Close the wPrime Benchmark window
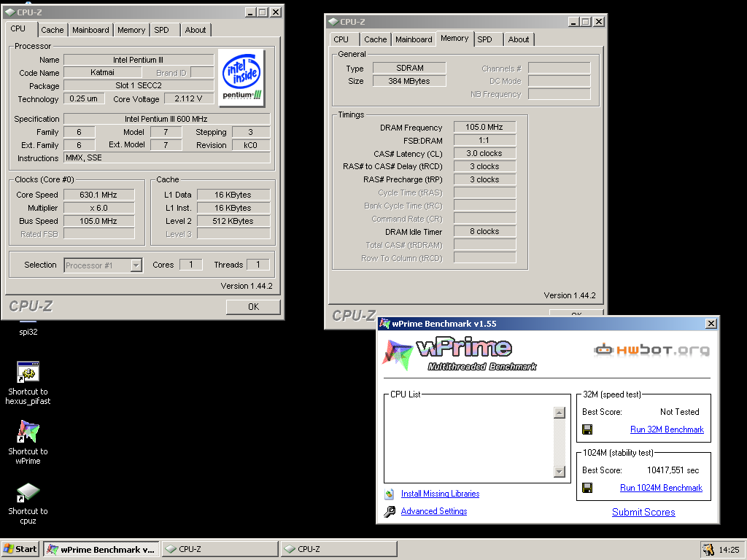This screenshot has height=560, width=747. (711, 324)
